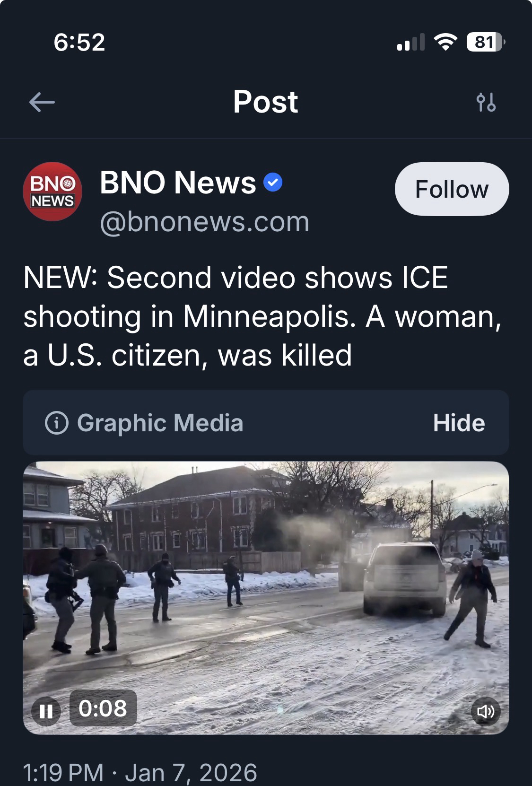Open BNO News display name profile
Screen dimensions: 532x786
tap(178, 183)
